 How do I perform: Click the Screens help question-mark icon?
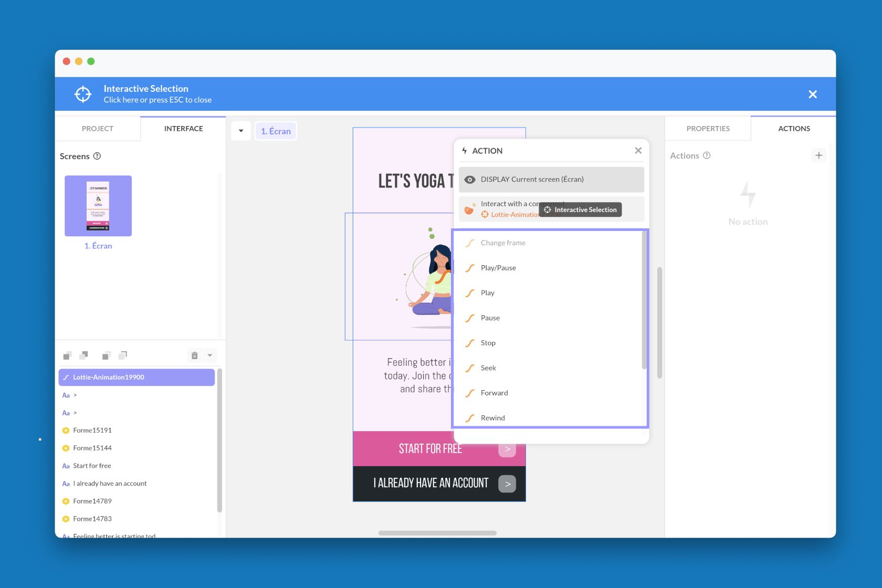pos(97,156)
